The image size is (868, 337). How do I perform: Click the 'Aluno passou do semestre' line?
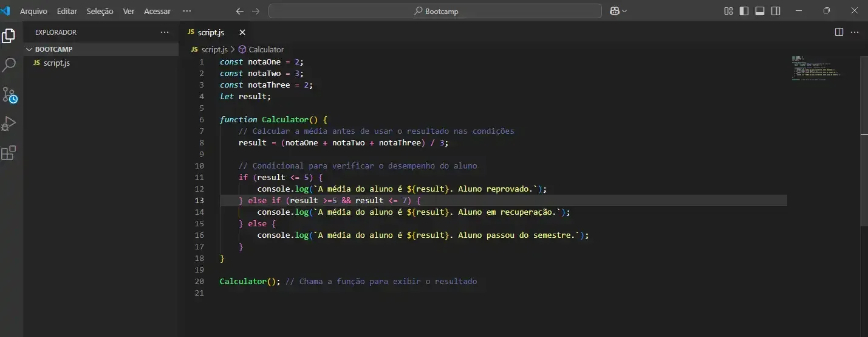(423, 235)
